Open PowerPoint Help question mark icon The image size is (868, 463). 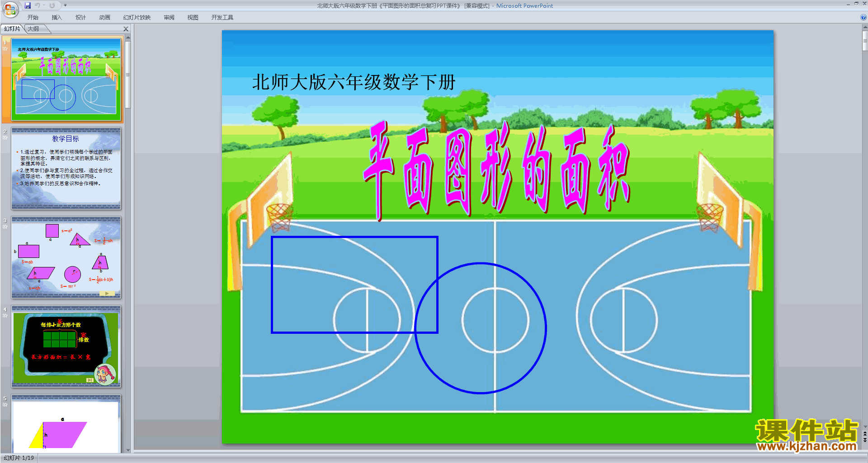click(x=863, y=18)
